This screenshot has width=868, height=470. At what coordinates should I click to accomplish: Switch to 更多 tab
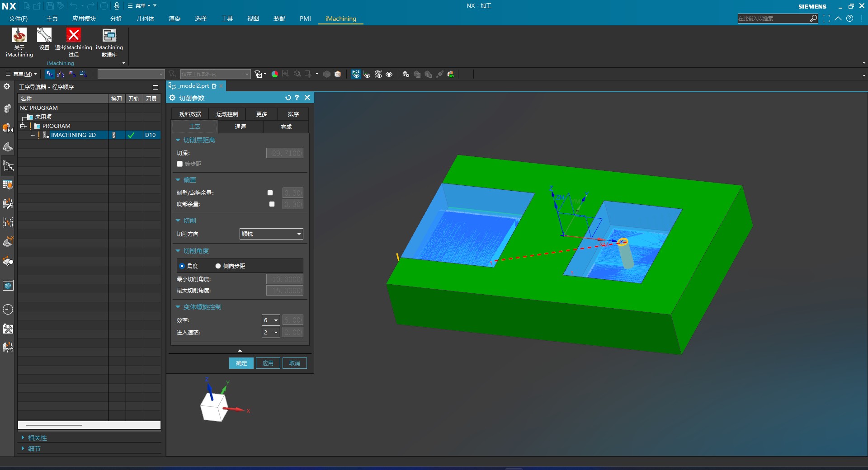pos(262,114)
